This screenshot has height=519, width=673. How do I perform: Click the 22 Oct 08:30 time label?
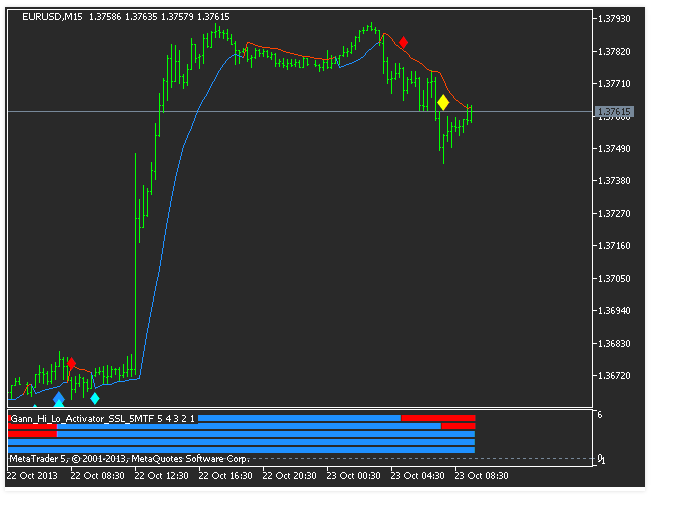click(x=97, y=476)
